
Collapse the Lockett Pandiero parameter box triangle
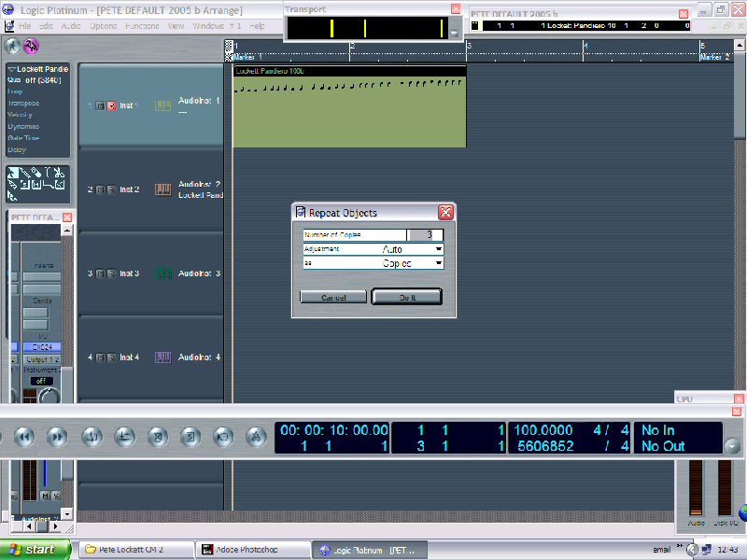pyautogui.click(x=11, y=70)
